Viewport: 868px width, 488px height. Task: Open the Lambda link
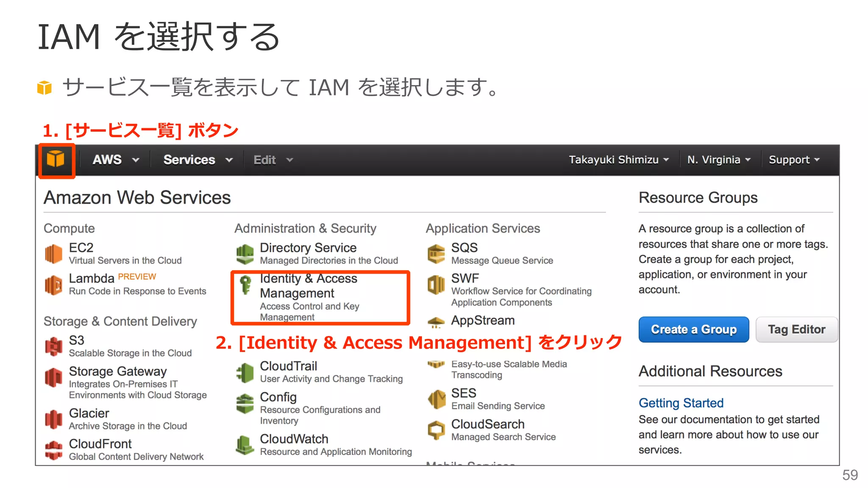tap(92, 278)
